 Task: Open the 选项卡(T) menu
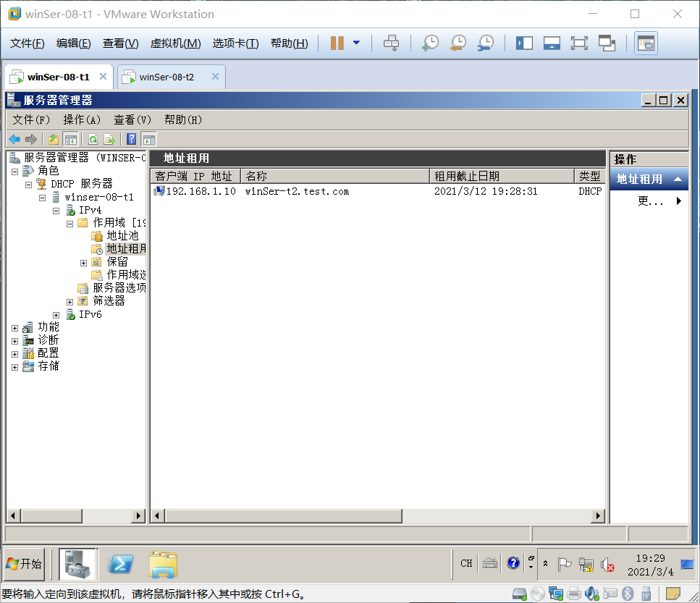pos(235,43)
